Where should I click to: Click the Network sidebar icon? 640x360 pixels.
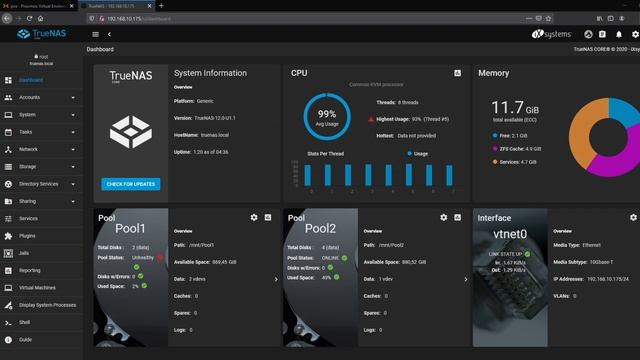pyautogui.click(x=8, y=149)
